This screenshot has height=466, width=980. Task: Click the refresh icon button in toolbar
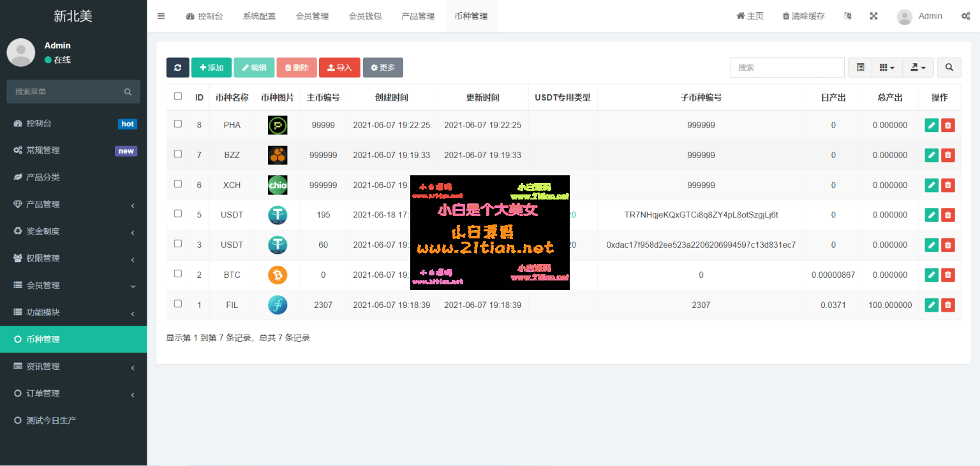point(177,68)
